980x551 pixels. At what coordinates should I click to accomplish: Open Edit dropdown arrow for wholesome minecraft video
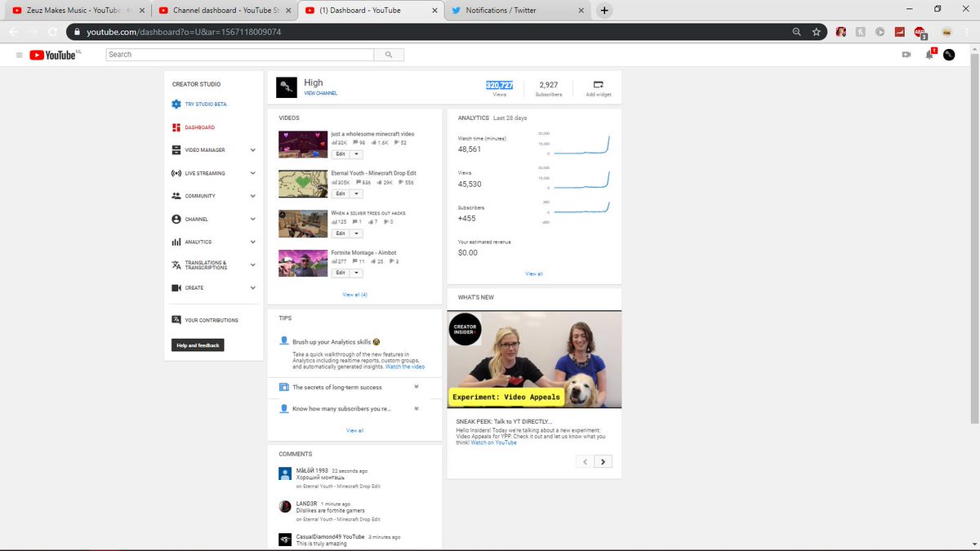(357, 154)
